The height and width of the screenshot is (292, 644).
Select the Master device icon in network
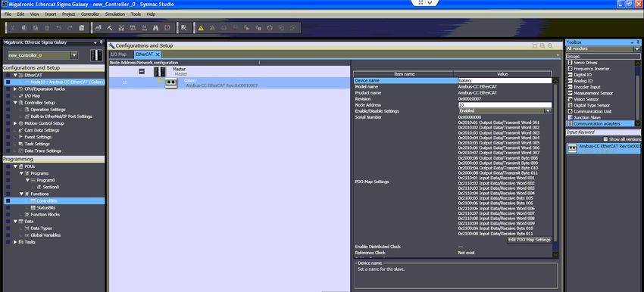pos(160,72)
